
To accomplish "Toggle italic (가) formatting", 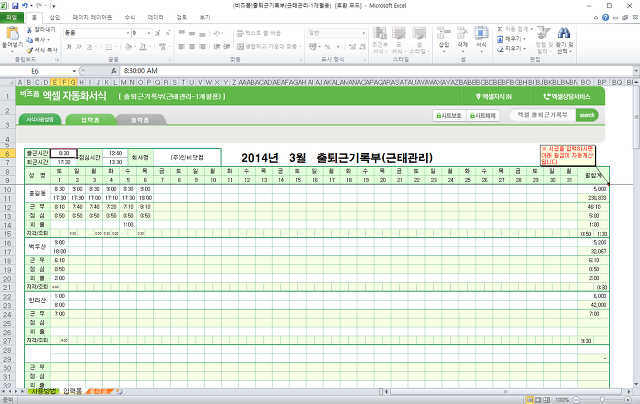I will (79, 47).
